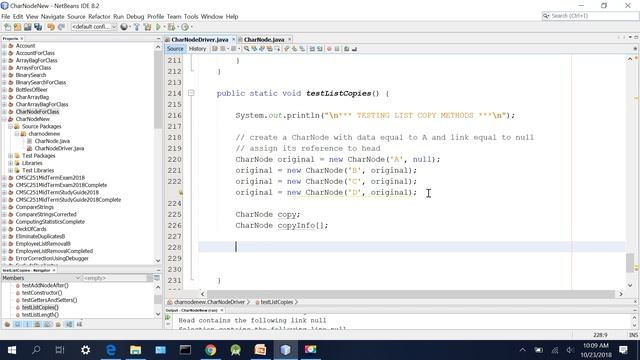The image size is (640, 360).
Task: Toggle Show Static Members in Navigator
Action: click(x=27, y=324)
